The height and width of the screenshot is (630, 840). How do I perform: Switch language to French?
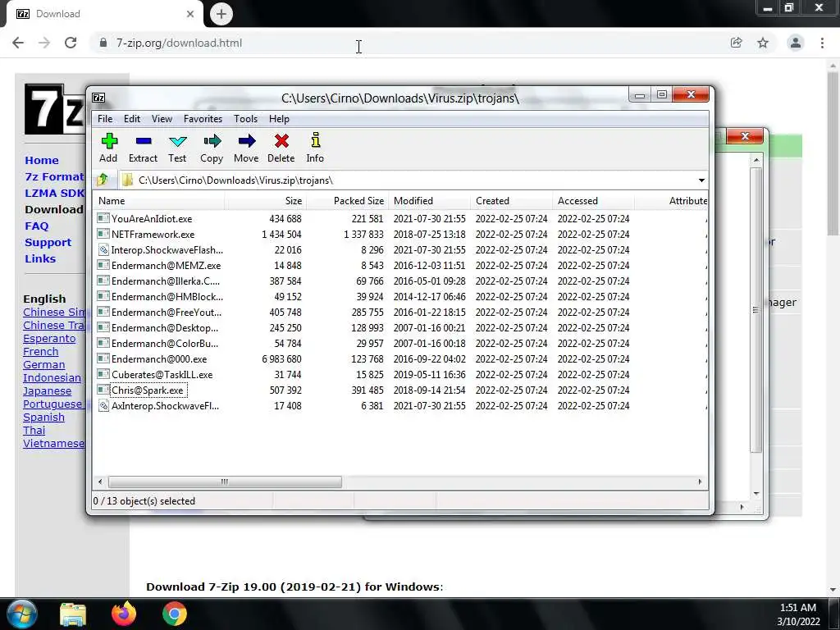[x=41, y=351]
